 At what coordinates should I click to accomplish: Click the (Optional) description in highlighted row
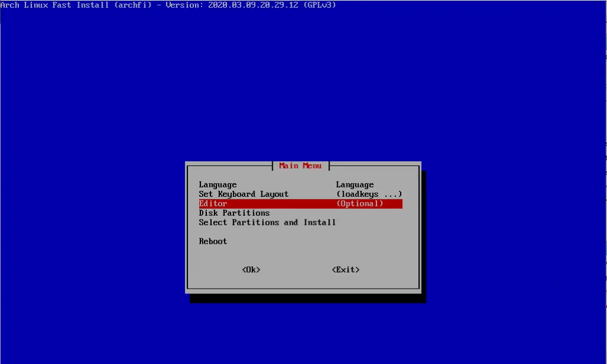pyautogui.click(x=360, y=203)
